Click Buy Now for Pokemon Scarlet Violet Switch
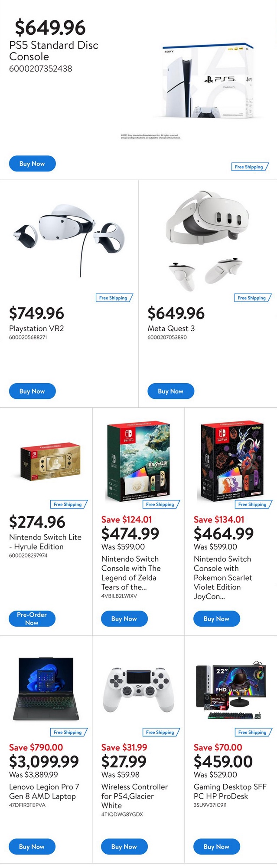The width and height of the screenshot is (277, 868). point(216,619)
